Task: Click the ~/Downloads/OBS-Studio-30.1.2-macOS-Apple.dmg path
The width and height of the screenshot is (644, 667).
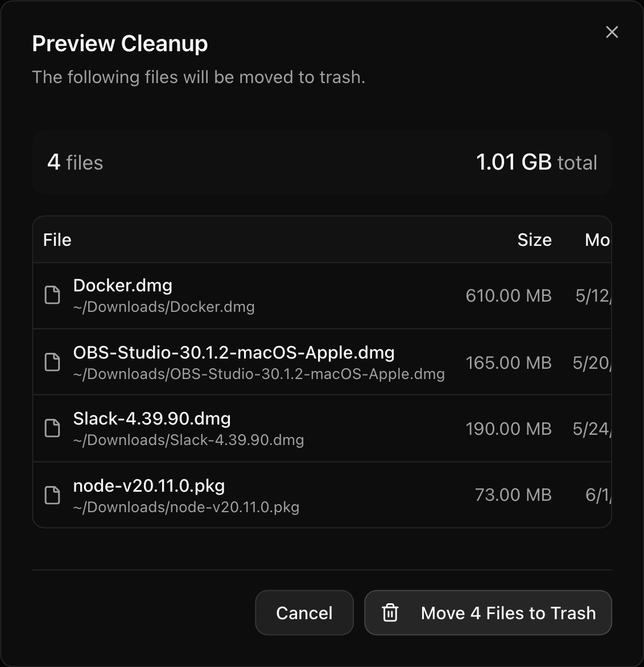Action: [259, 374]
